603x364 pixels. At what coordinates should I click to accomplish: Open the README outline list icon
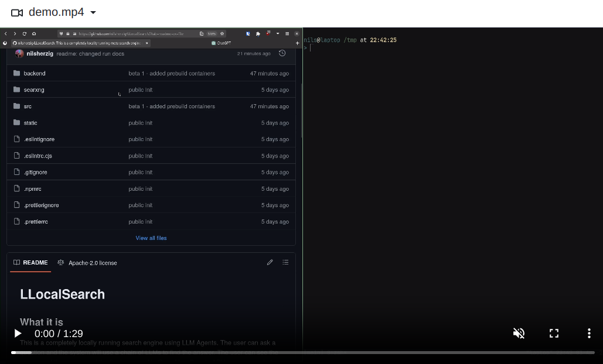click(285, 262)
